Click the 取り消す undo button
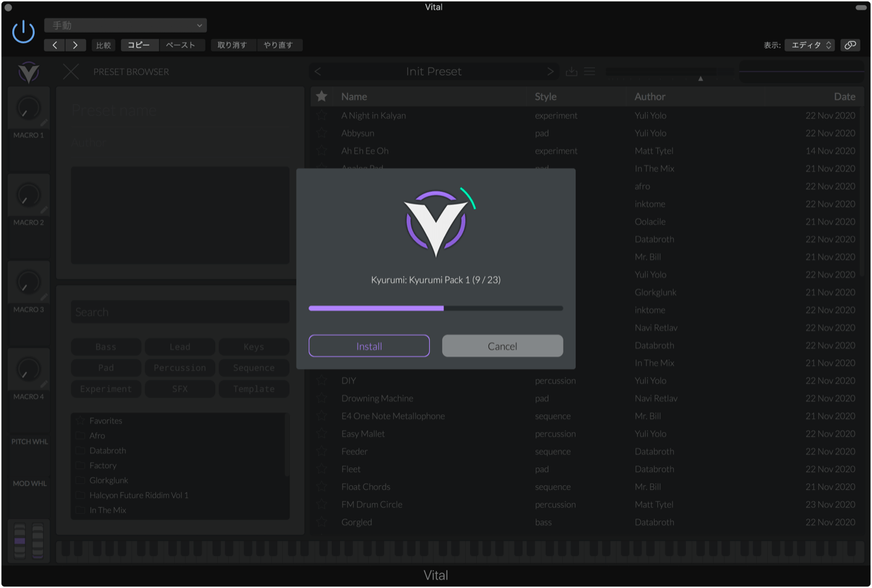The image size is (872, 588). click(233, 44)
